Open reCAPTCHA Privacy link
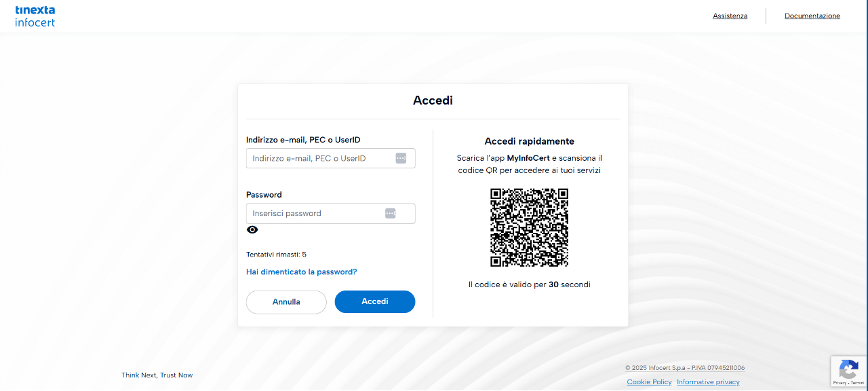 (x=840, y=383)
